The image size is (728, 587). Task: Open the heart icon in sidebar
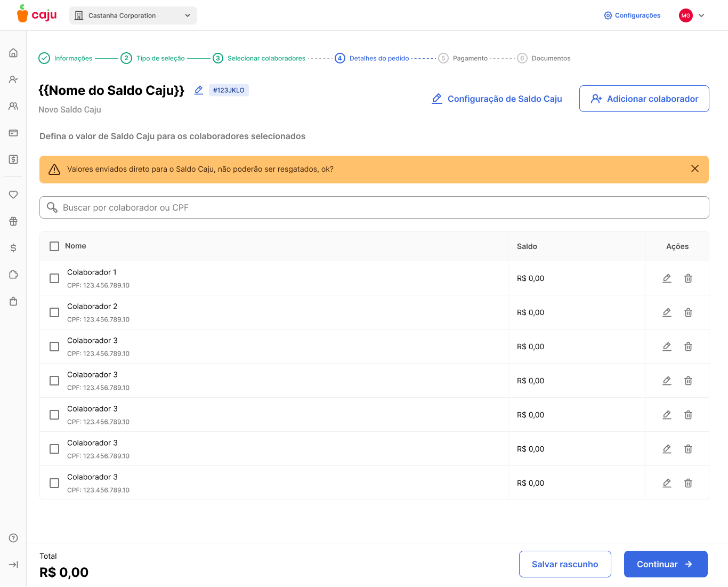coord(13,195)
